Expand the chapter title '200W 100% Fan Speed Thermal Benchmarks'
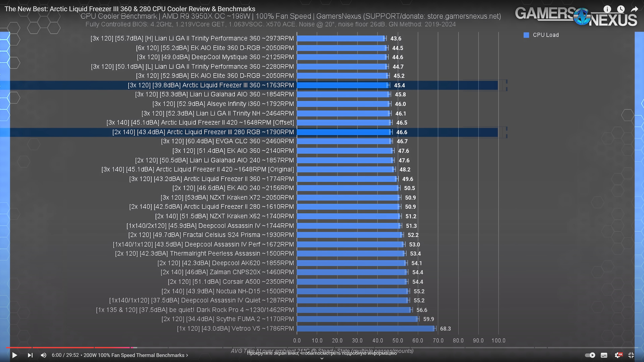The image size is (644, 362). pos(134,355)
